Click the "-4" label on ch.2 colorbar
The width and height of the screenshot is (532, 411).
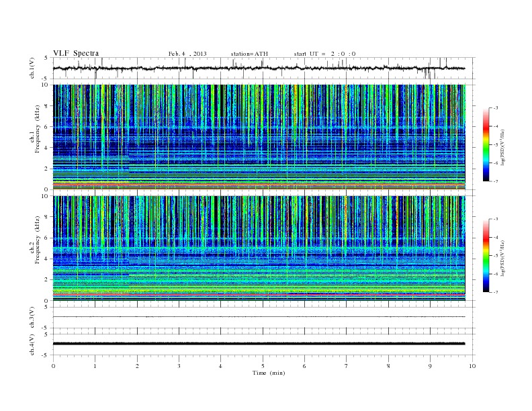tap(496, 237)
